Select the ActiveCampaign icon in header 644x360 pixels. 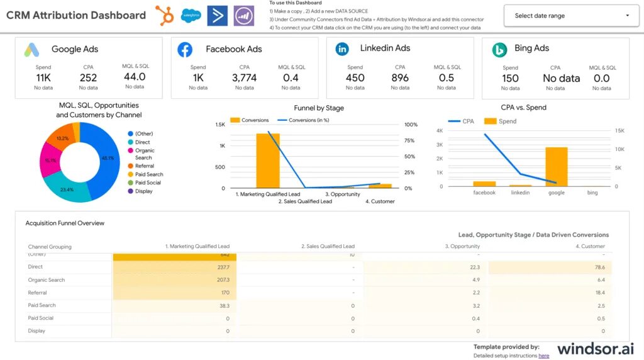217,15
